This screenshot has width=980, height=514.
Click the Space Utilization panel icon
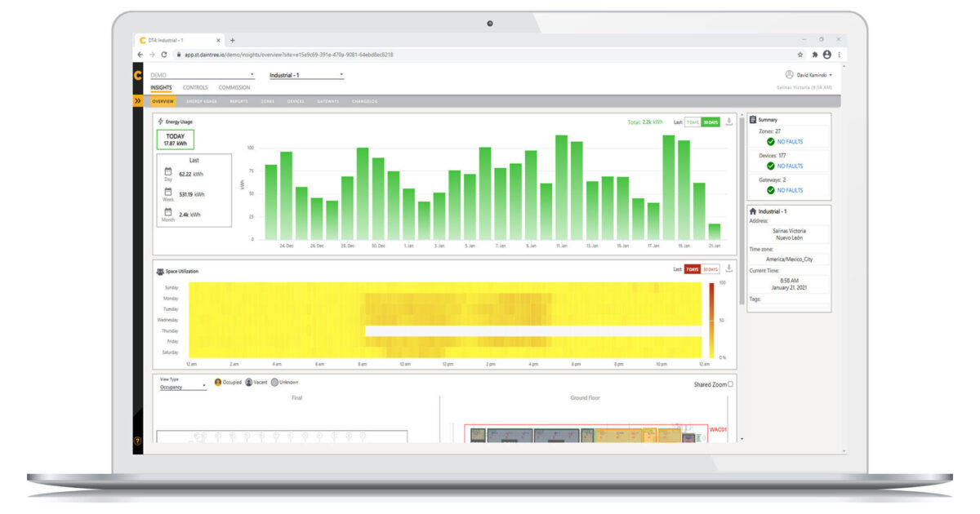(160, 271)
